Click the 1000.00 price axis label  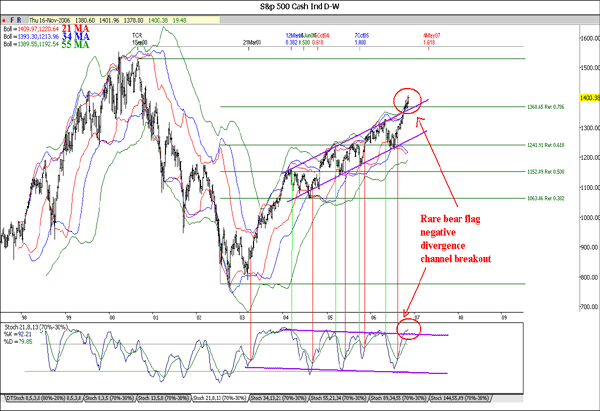click(x=591, y=218)
